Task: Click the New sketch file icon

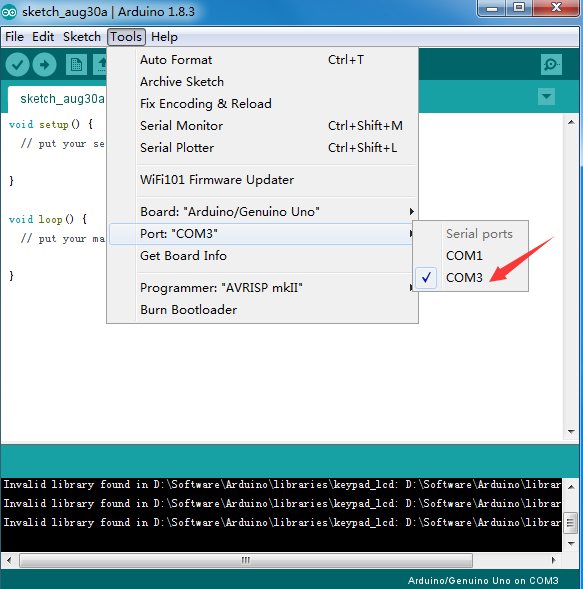Action: 76,65
